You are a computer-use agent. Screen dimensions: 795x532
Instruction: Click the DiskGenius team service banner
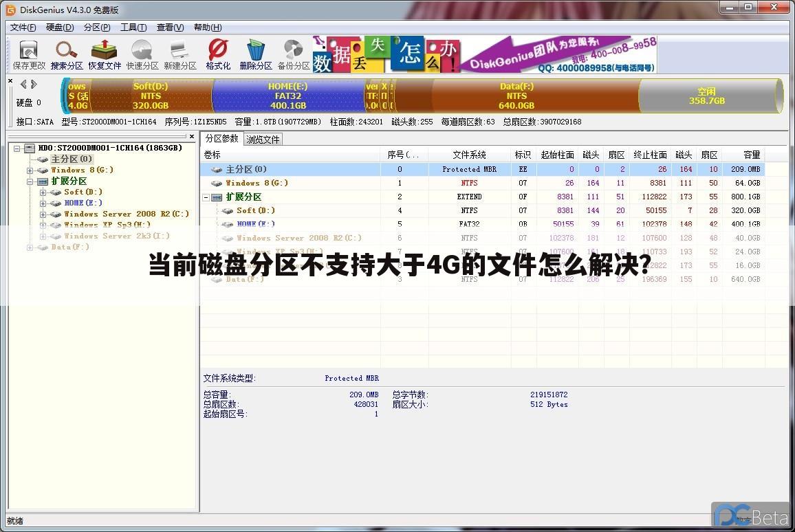pos(558,55)
